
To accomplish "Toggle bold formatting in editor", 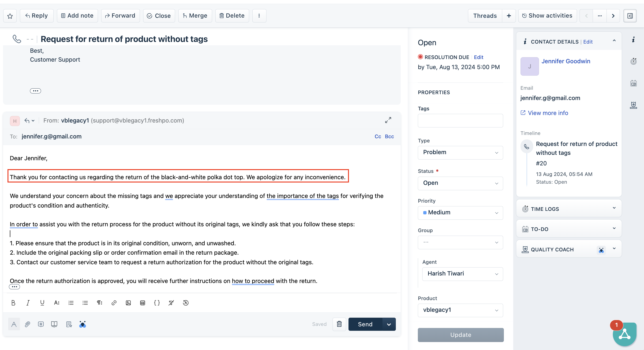I will point(13,303).
